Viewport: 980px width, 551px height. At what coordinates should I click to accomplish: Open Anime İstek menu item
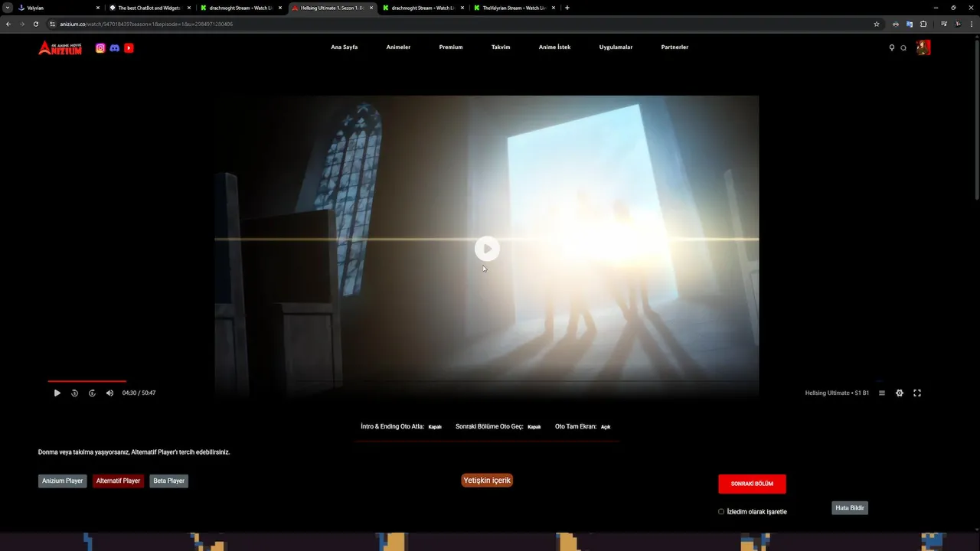(x=554, y=47)
